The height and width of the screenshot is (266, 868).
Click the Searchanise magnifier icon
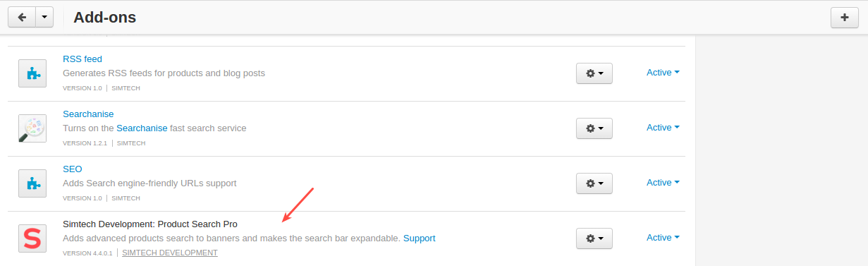click(32, 128)
